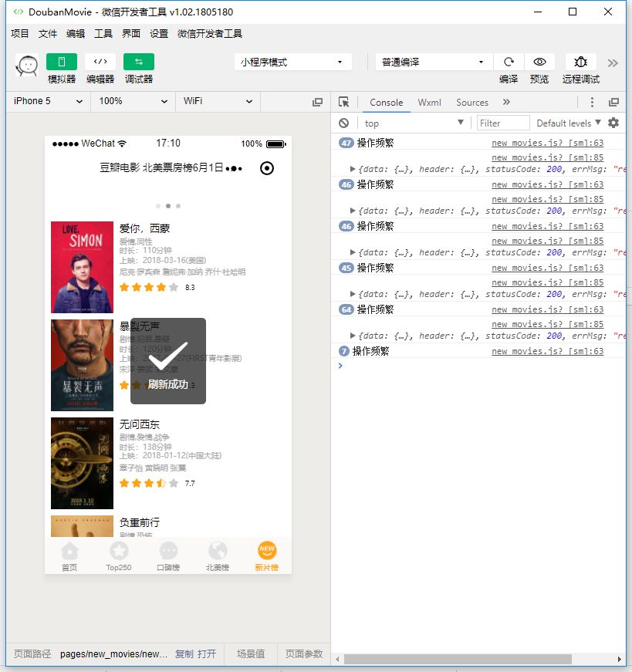632x672 pixels.
Task: Open console settings gear icon
Action: coord(613,123)
